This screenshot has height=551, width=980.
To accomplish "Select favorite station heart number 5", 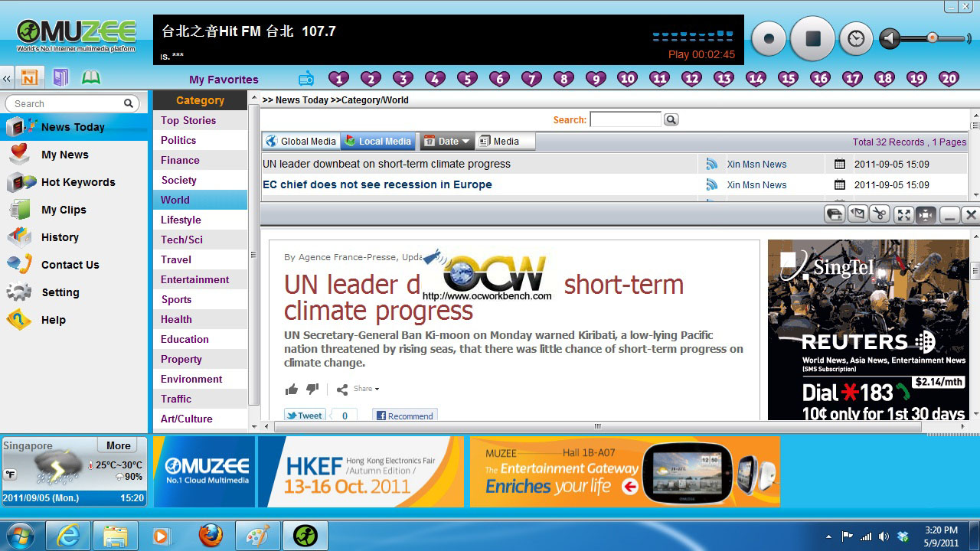I will pyautogui.click(x=467, y=78).
